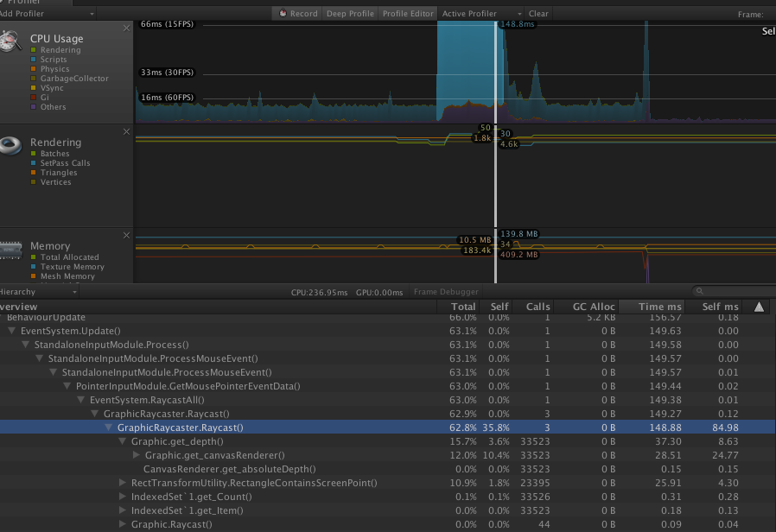Close the CPU Usage profiler module
776x532 pixels.
click(126, 28)
